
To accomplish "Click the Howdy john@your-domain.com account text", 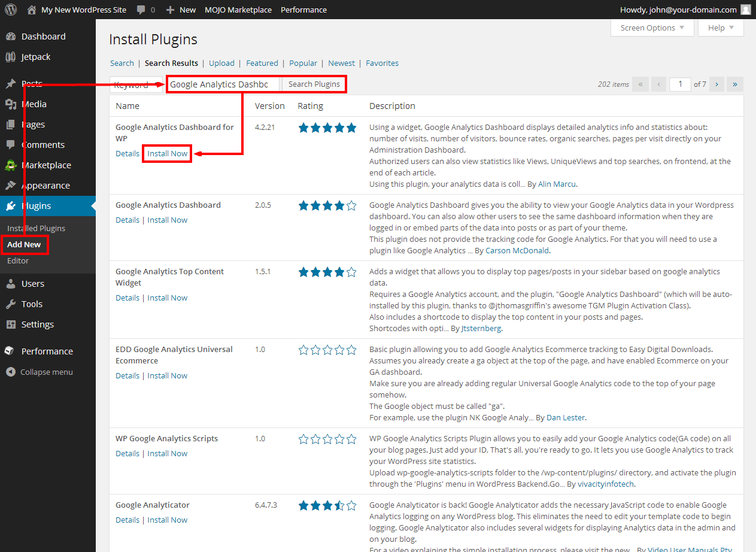I will pyautogui.click(x=679, y=10).
